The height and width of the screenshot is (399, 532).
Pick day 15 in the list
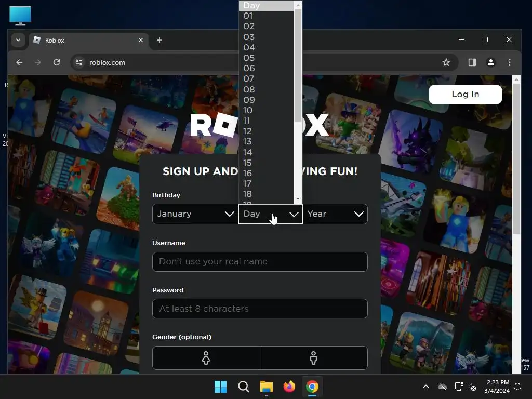click(266, 163)
